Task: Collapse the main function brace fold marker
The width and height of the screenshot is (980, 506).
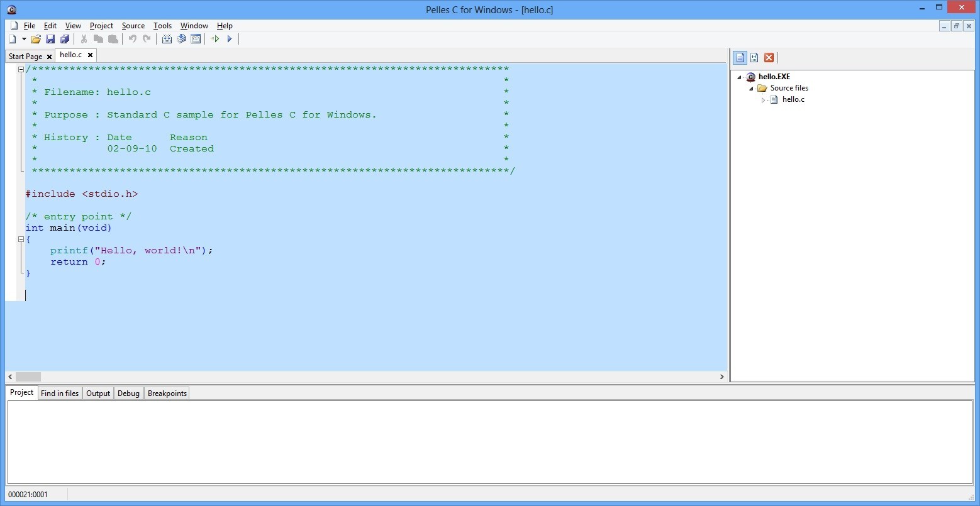Action: pyautogui.click(x=21, y=239)
